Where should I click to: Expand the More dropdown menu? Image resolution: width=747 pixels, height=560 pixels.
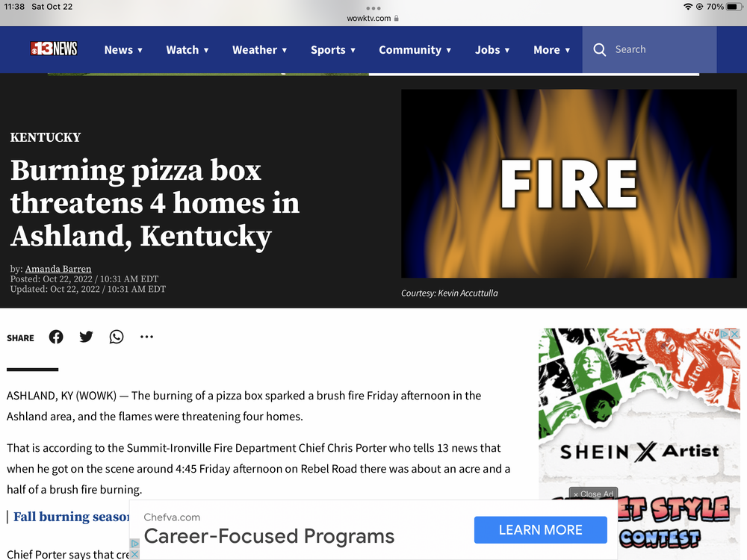pos(552,49)
